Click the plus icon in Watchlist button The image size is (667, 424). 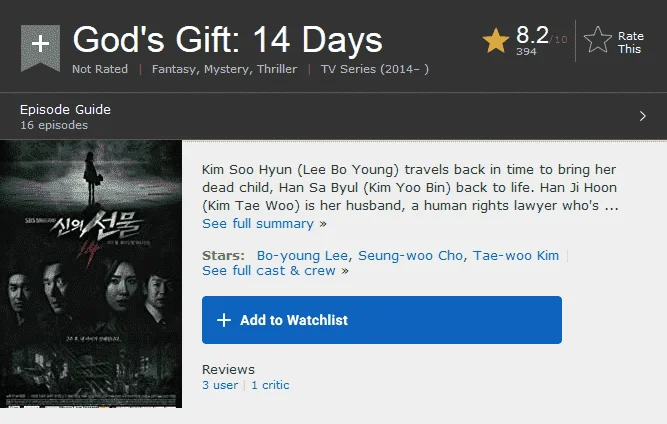click(224, 320)
